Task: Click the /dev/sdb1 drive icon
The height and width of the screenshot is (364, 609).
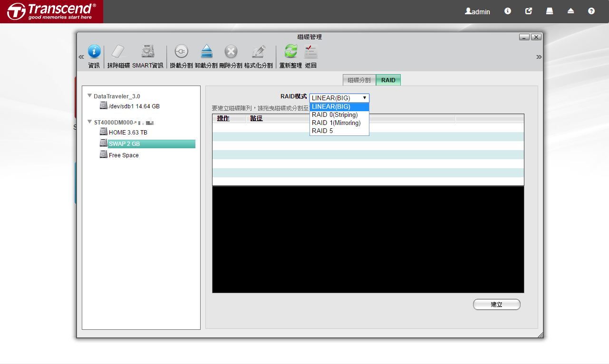Action: pos(104,105)
